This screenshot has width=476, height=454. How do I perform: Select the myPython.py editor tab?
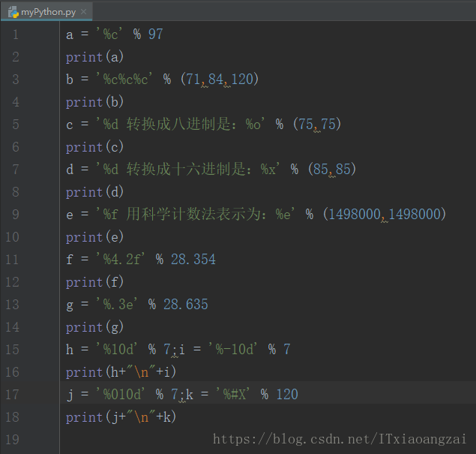point(46,12)
